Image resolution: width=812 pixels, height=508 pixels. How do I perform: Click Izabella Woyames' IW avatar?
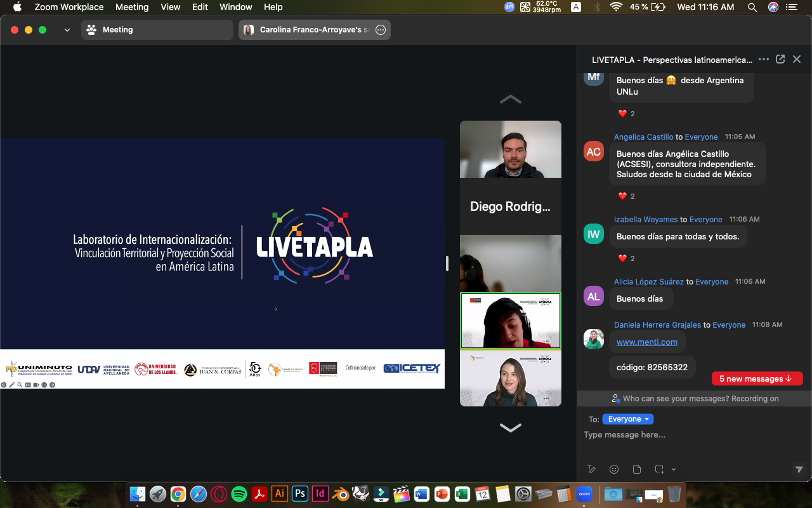click(594, 234)
